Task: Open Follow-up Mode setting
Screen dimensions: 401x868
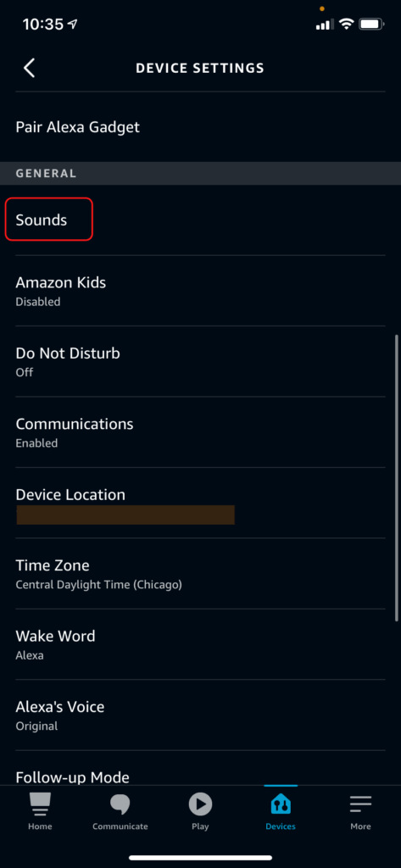Action: click(200, 768)
